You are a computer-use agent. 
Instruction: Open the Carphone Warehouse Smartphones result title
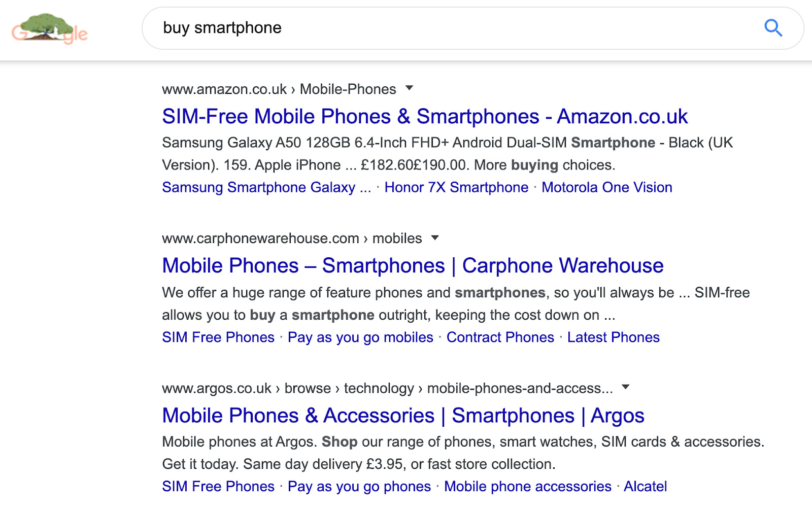(412, 266)
